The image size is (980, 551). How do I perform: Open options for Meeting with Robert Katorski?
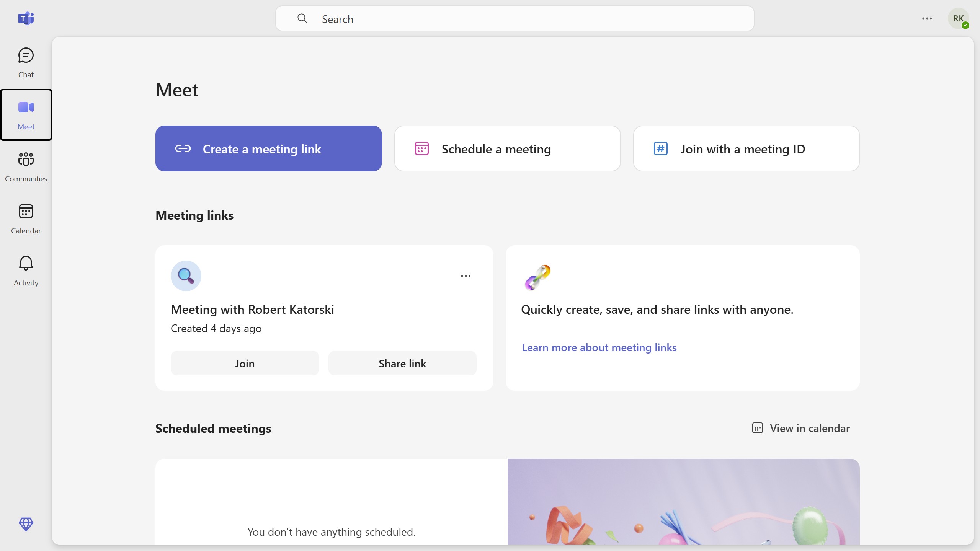465,275
